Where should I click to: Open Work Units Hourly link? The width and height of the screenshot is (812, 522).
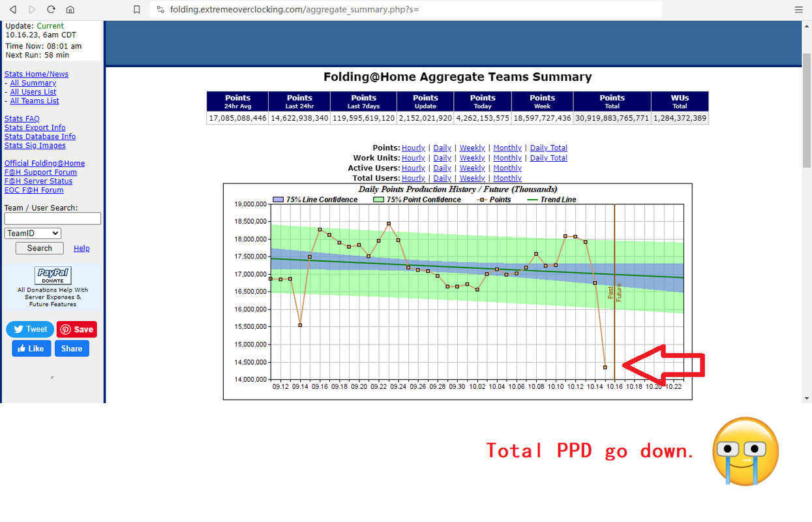point(414,158)
